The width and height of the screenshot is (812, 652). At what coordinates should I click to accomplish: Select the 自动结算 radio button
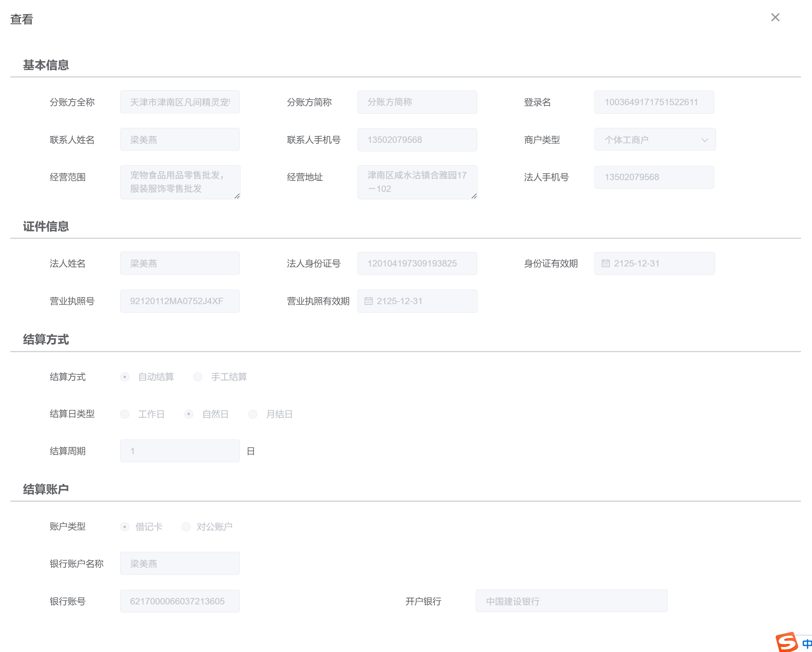[x=125, y=377]
